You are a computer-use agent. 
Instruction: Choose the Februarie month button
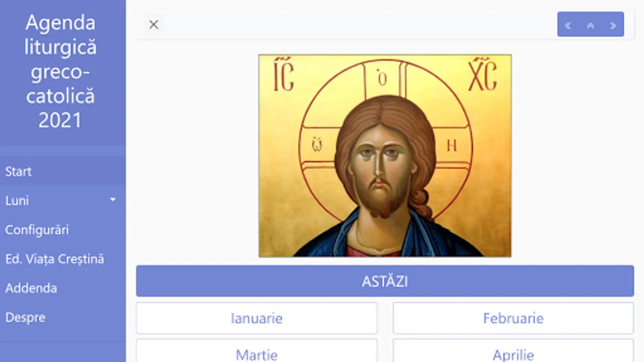[x=513, y=318]
